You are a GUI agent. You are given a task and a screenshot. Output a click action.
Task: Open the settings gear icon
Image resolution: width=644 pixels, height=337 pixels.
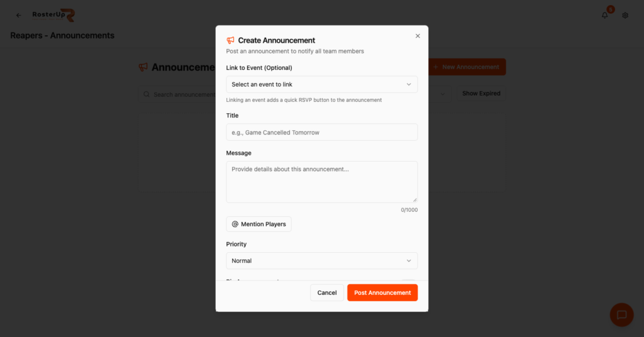coord(625,16)
